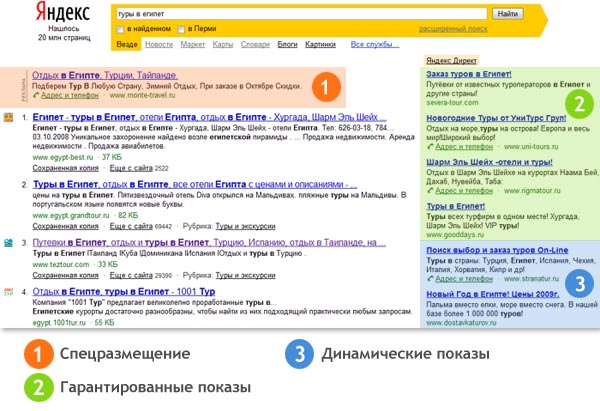This screenshot has height=411, width=600.
Task: Open 'Еще с сайта' 69442 link
Action: 131,226
